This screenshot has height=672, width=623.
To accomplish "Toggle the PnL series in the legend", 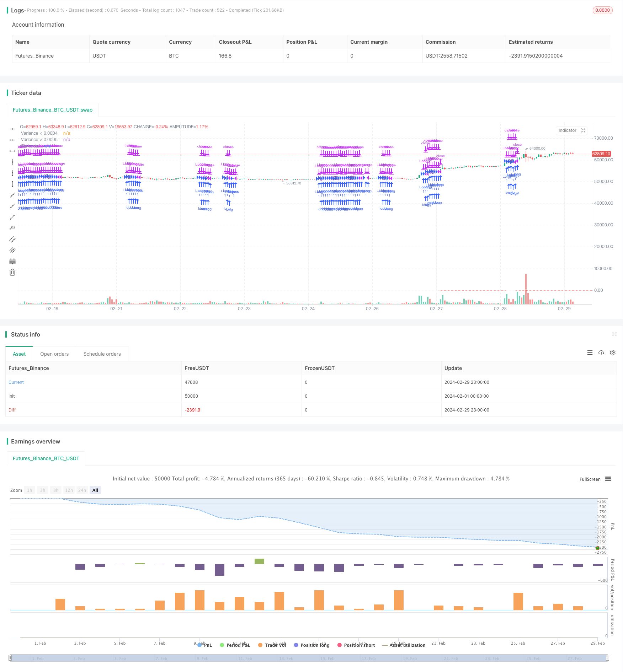I will [x=205, y=645].
